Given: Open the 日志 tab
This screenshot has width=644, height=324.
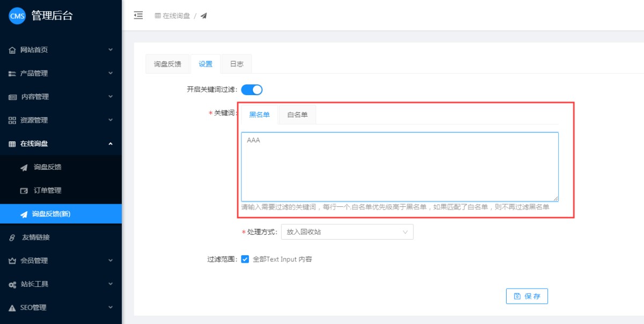Looking at the screenshot, I should coord(237,64).
